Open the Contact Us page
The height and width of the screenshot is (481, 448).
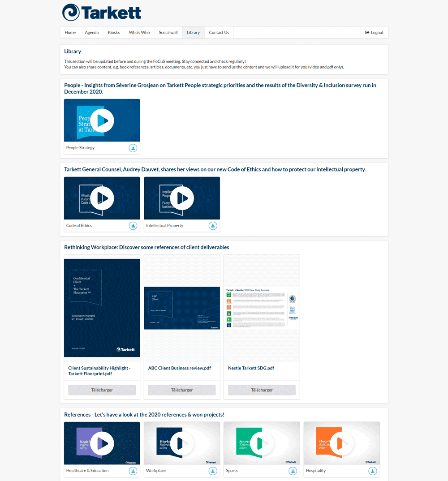coord(219,33)
